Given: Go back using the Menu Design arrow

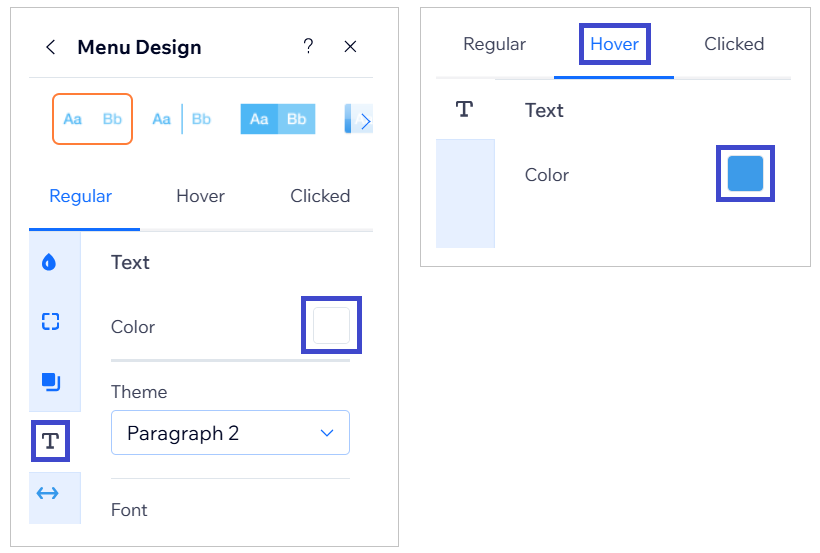Looking at the screenshot, I should [51, 47].
